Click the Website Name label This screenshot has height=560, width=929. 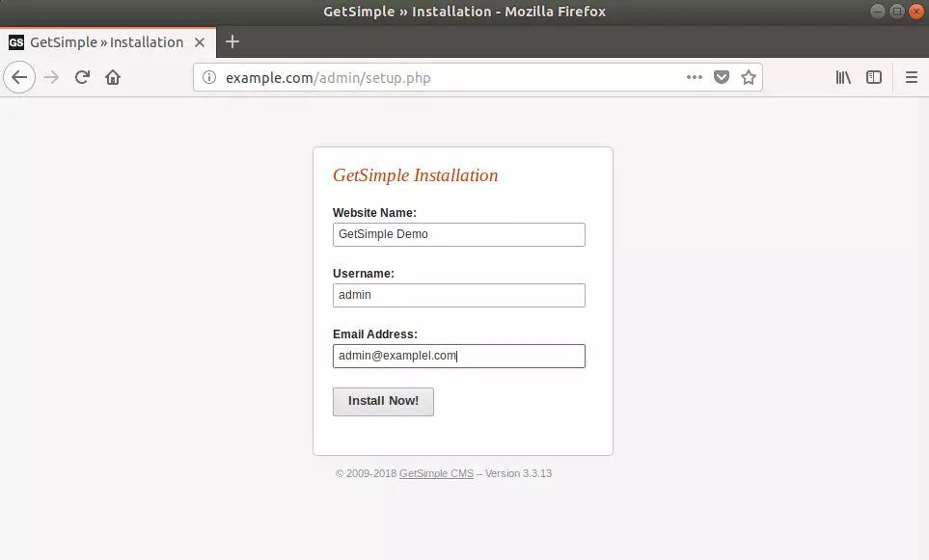click(x=374, y=212)
